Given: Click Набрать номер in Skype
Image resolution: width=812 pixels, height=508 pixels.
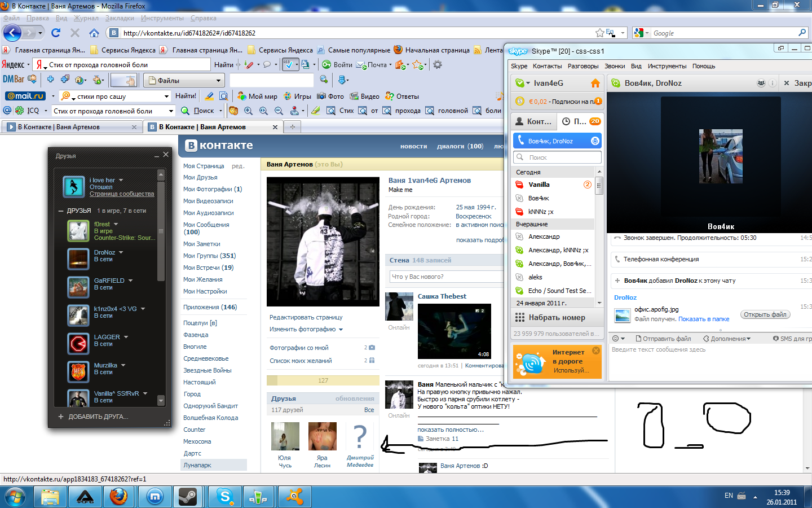Looking at the screenshot, I should coord(557,317).
